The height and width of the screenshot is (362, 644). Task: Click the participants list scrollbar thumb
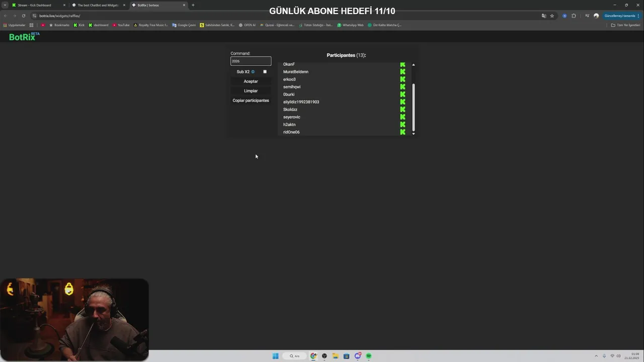click(x=414, y=107)
